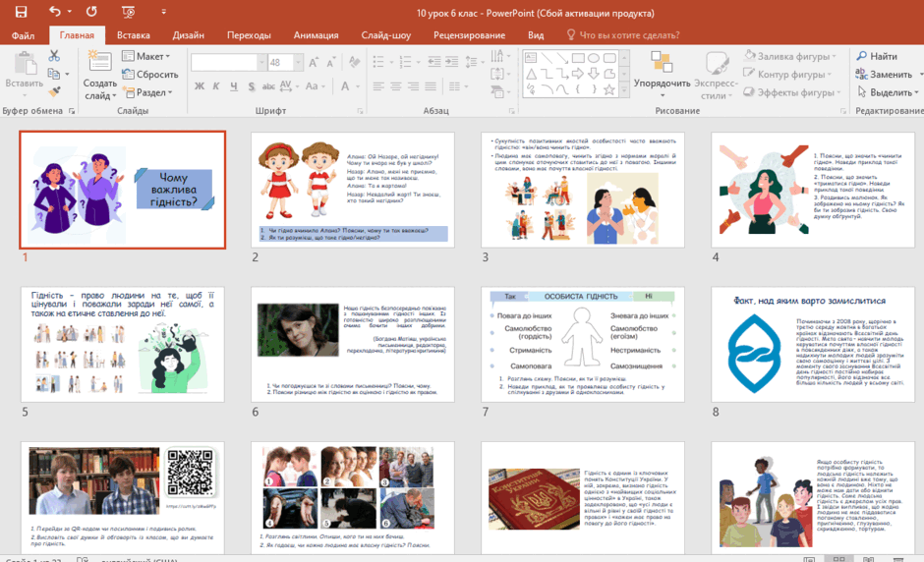The width and height of the screenshot is (924, 562).
Task: Select slide 7 thumbnail ОСОБИСТА ГІДНІСТЬ
Action: (x=583, y=345)
